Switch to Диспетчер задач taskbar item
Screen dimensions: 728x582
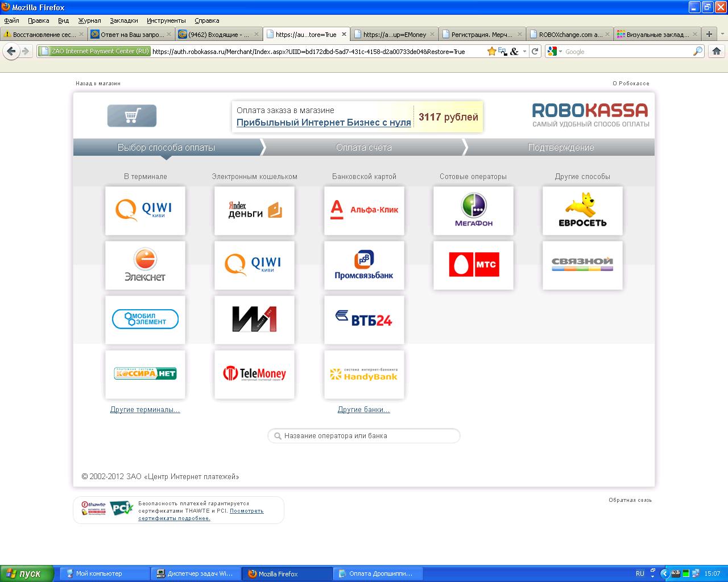(196, 573)
